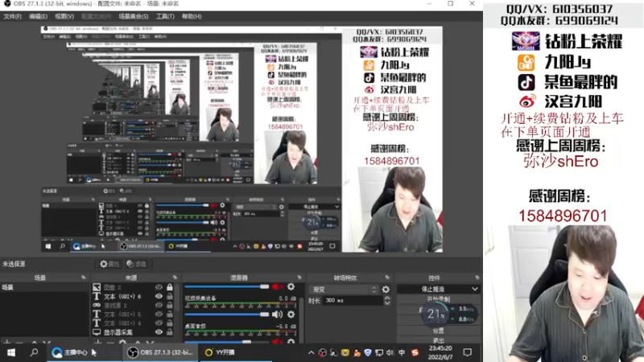
Task: Unlock the 图像 2 source lock
Action: [x=170, y=287]
